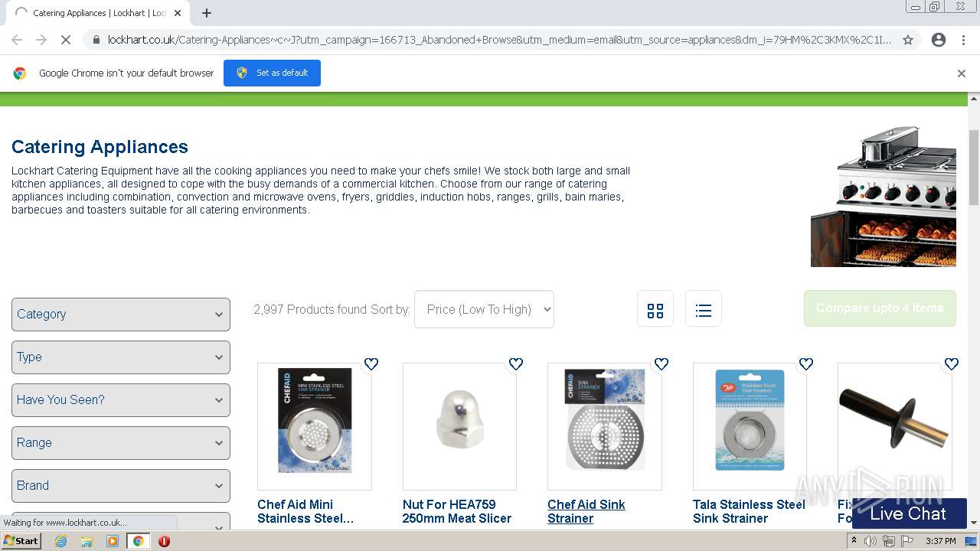Select the Catering Appliances browser tab
Viewport: 980px width, 551px height.
pyautogui.click(x=100, y=13)
